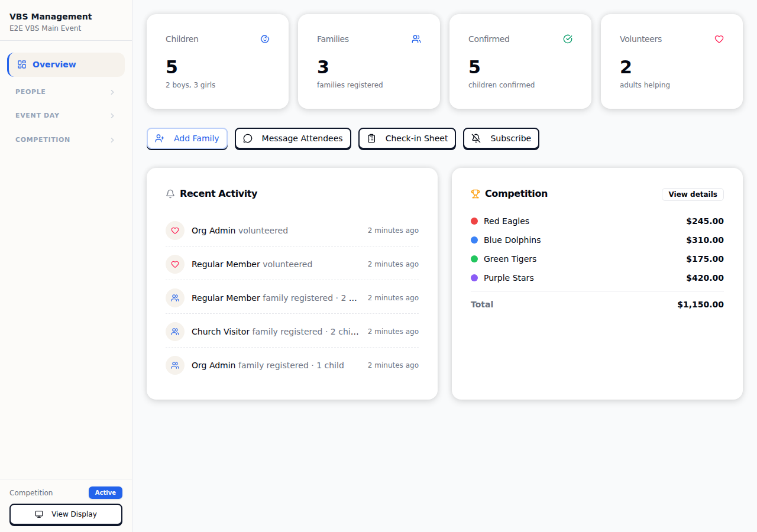Select Overview in the sidebar

pos(65,64)
